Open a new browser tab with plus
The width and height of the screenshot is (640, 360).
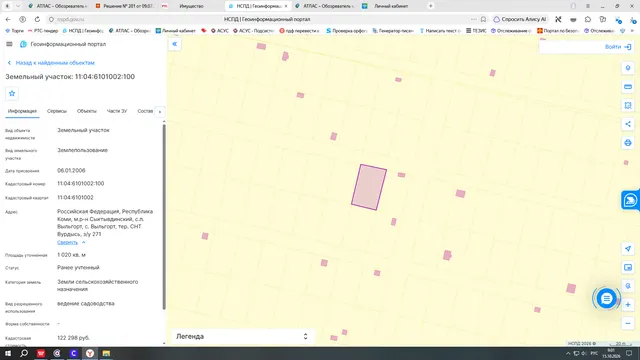click(431, 6)
